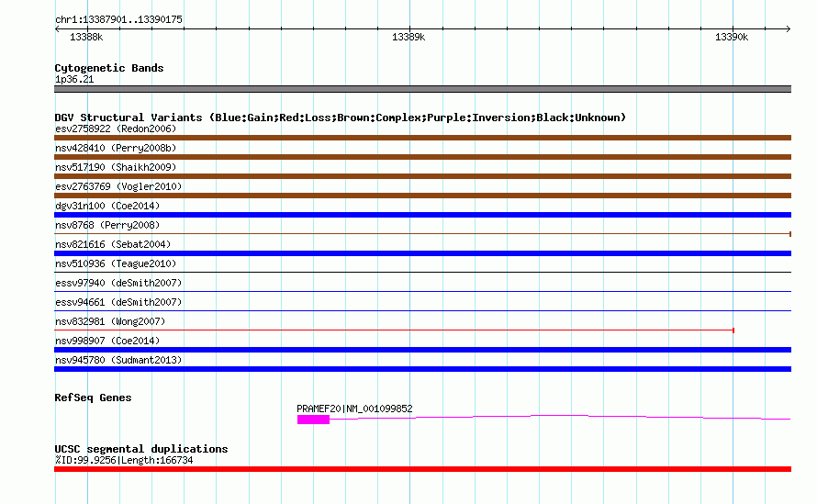
Task: Select the dgv31n100 (Coe2014) blue gain bar
Action: pyautogui.click(x=422, y=215)
